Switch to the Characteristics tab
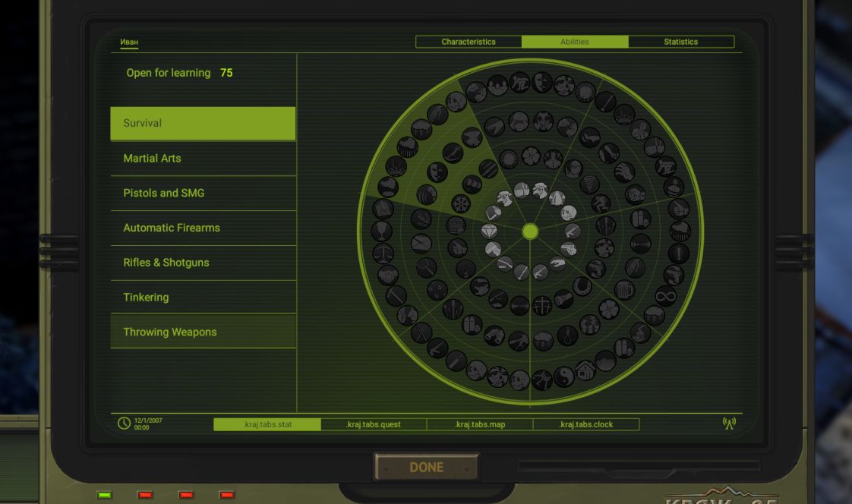 [x=469, y=42]
